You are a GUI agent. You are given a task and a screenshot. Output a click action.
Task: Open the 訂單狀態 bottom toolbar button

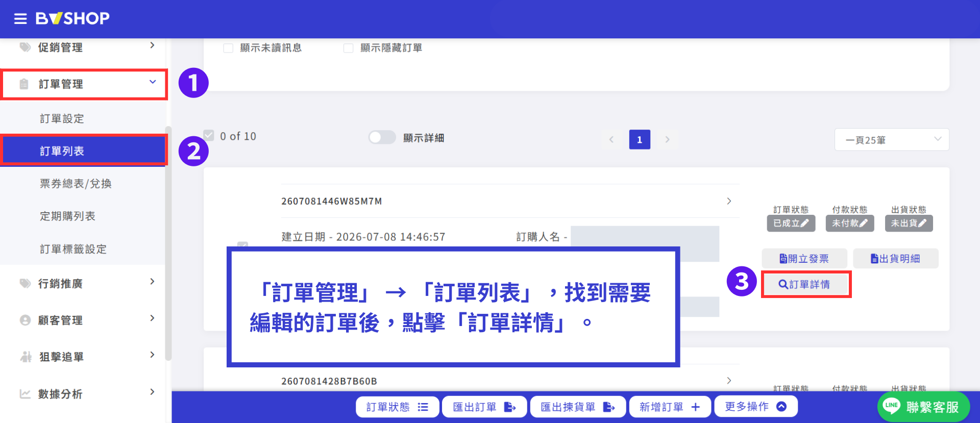point(398,407)
